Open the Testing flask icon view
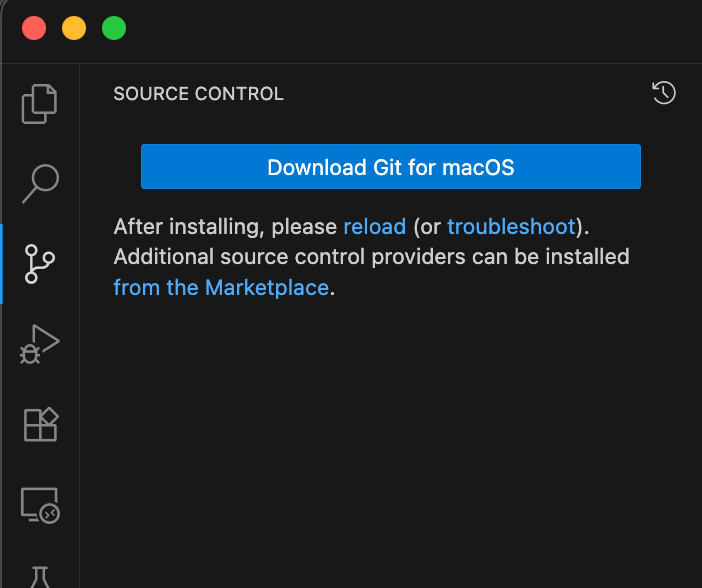This screenshot has height=588, width=702. tap(40, 577)
